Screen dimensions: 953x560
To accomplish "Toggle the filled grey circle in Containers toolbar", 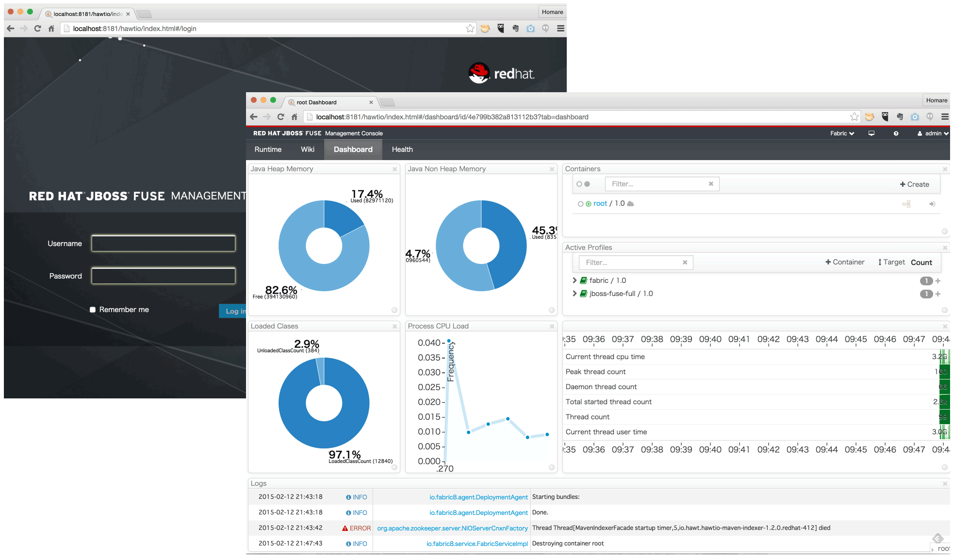I will [587, 184].
